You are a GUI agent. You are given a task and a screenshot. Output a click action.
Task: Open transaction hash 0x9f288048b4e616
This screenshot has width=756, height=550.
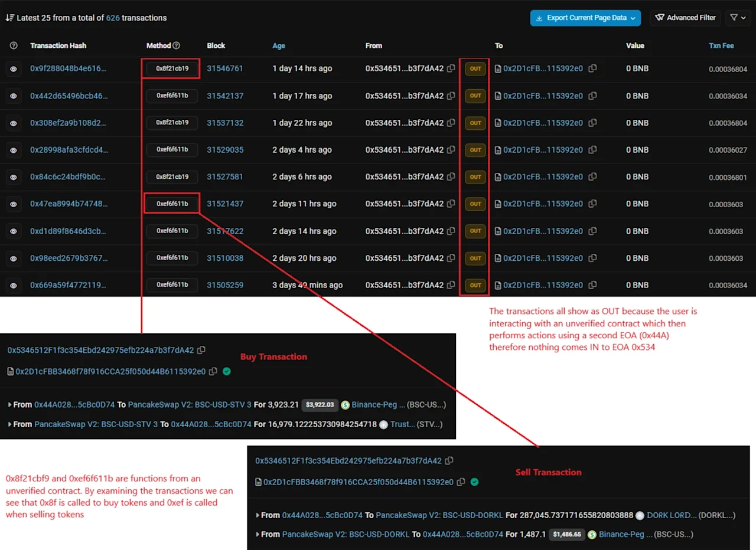69,68
